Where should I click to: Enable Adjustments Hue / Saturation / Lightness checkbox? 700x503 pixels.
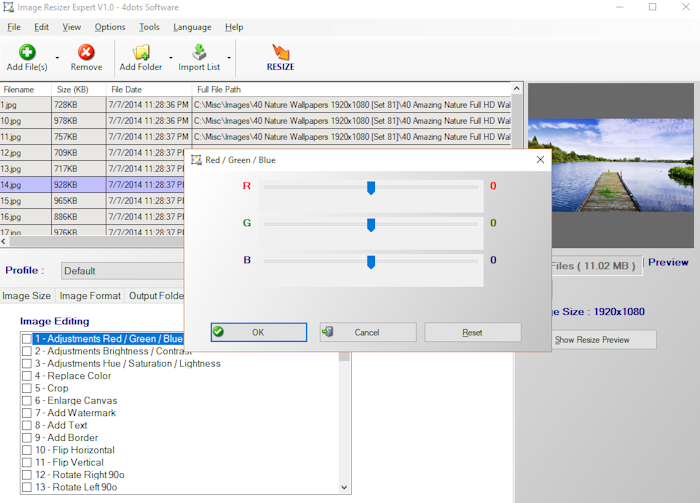(x=27, y=364)
